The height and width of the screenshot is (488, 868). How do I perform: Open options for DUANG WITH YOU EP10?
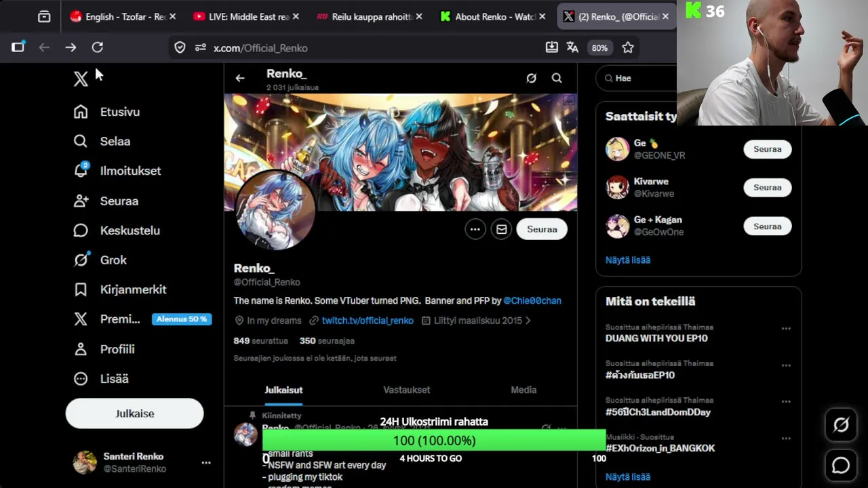pyautogui.click(x=786, y=329)
